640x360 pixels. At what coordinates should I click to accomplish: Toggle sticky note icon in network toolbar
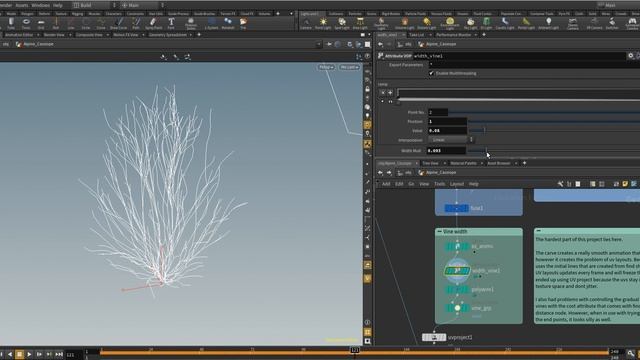tap(625, 184)
